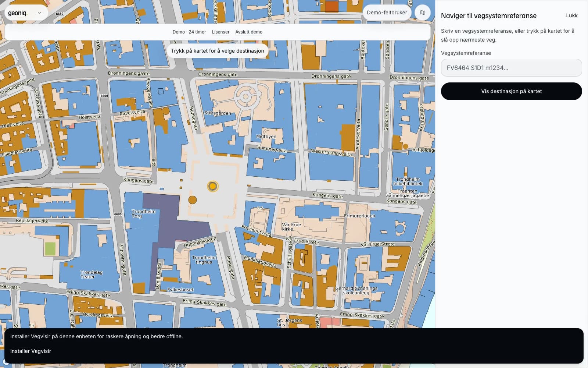Screen dimensions: 588x368
Task: Open the Demo-feltbruker user menu
Action: [x=387, y=13]
